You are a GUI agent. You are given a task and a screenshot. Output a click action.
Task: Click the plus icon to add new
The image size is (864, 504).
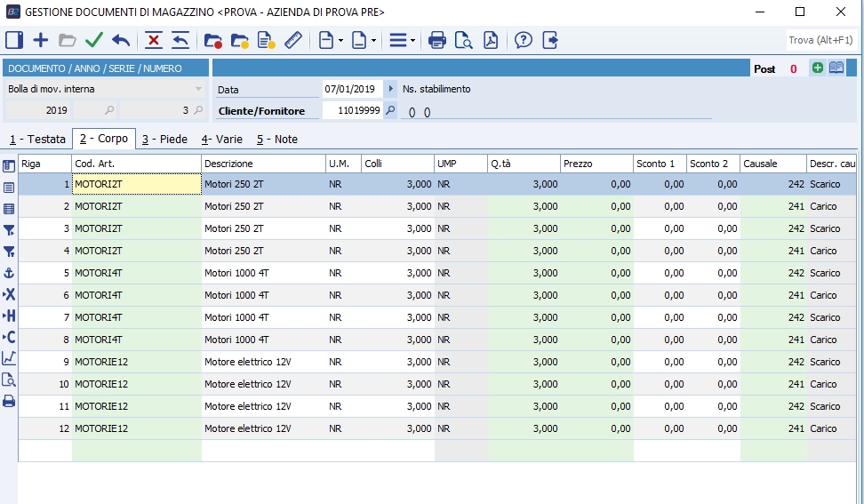point(40,40)
